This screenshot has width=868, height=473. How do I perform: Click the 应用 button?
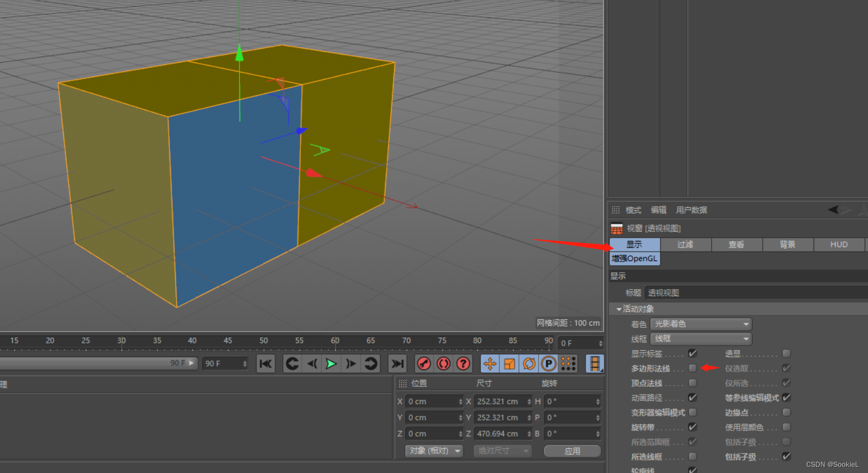click(572, 451)
